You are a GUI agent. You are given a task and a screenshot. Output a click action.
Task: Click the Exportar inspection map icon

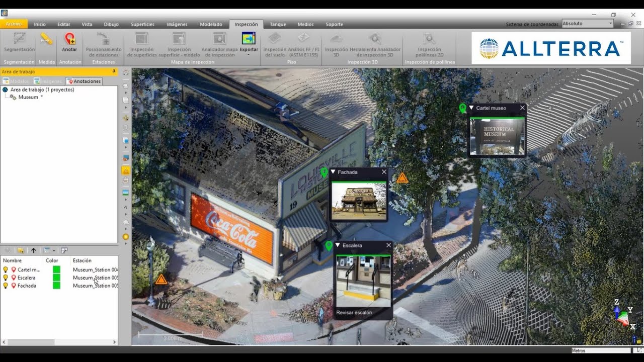click(x=249, y=38)
